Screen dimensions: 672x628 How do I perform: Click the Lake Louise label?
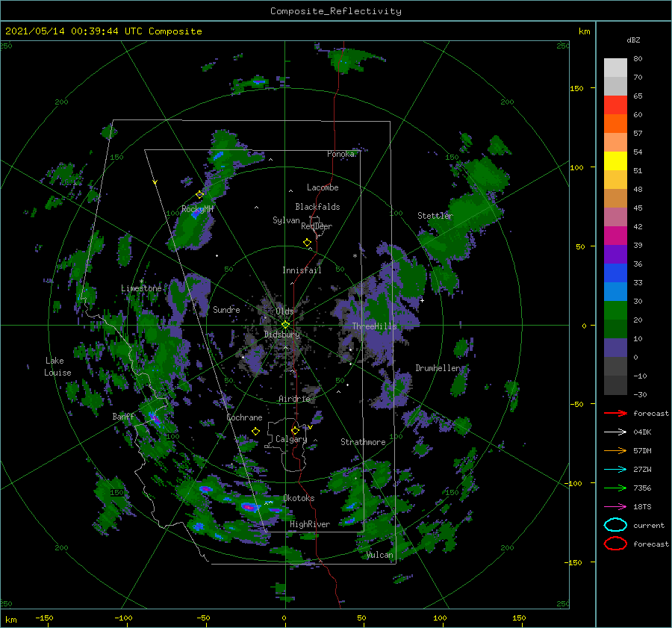(57, 367)
